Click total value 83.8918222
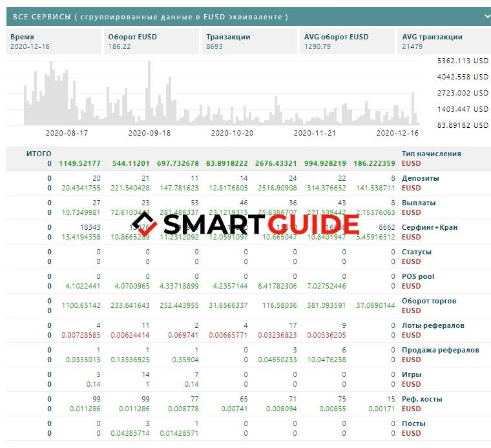491x448 pixels. (x=227, y=163)
